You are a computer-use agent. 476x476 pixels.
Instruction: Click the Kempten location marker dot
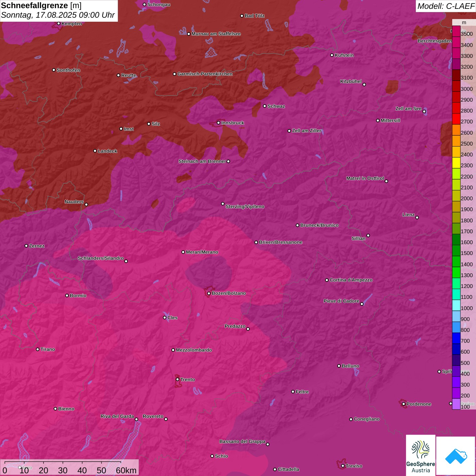(58, 23)
